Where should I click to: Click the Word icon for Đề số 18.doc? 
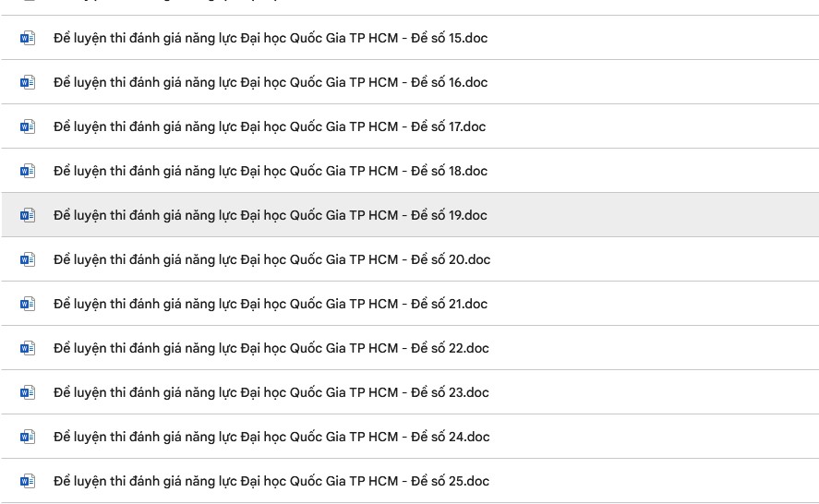click(x=28, y=172)
